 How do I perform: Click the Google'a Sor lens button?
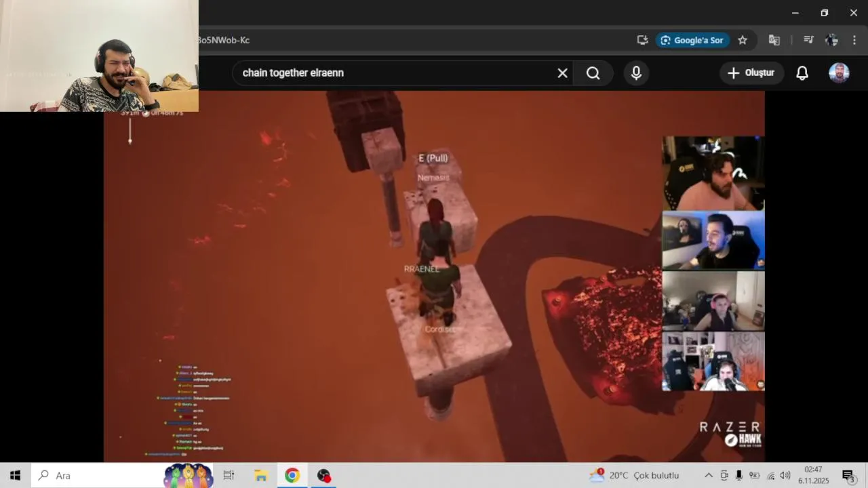point(692,40)
